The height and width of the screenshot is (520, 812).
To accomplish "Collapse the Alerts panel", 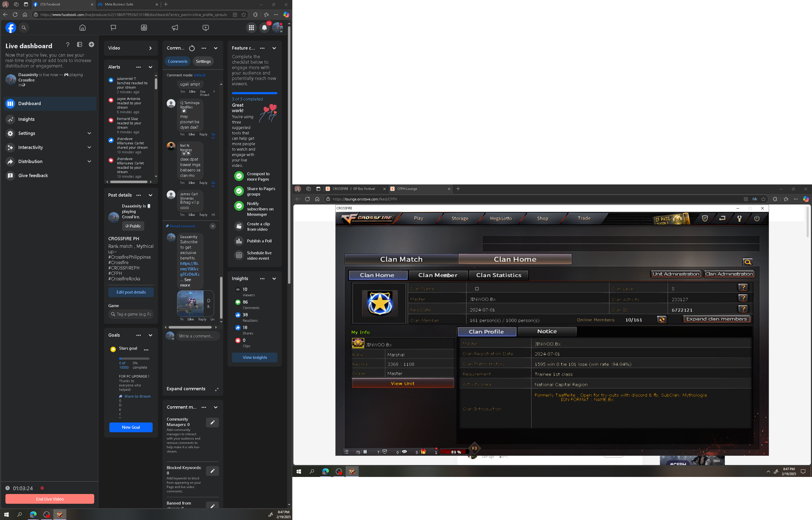I will 150,67.
